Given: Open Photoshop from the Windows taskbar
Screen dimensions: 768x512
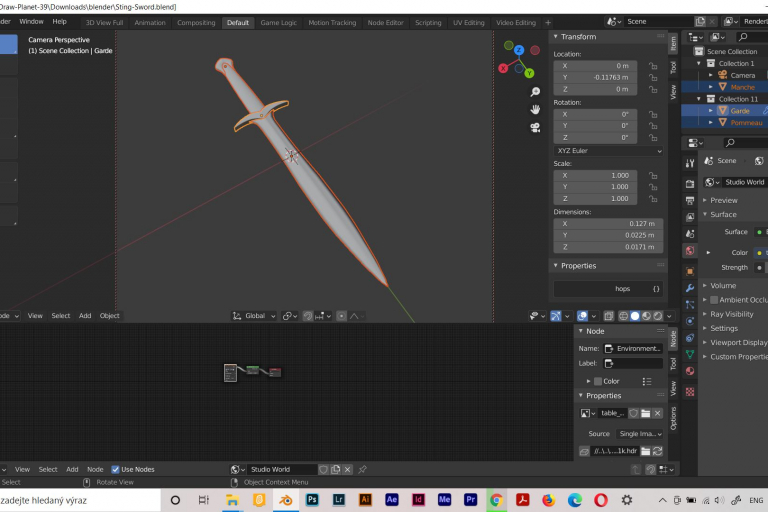Looking at the screenshot, I should click(313, 499).
